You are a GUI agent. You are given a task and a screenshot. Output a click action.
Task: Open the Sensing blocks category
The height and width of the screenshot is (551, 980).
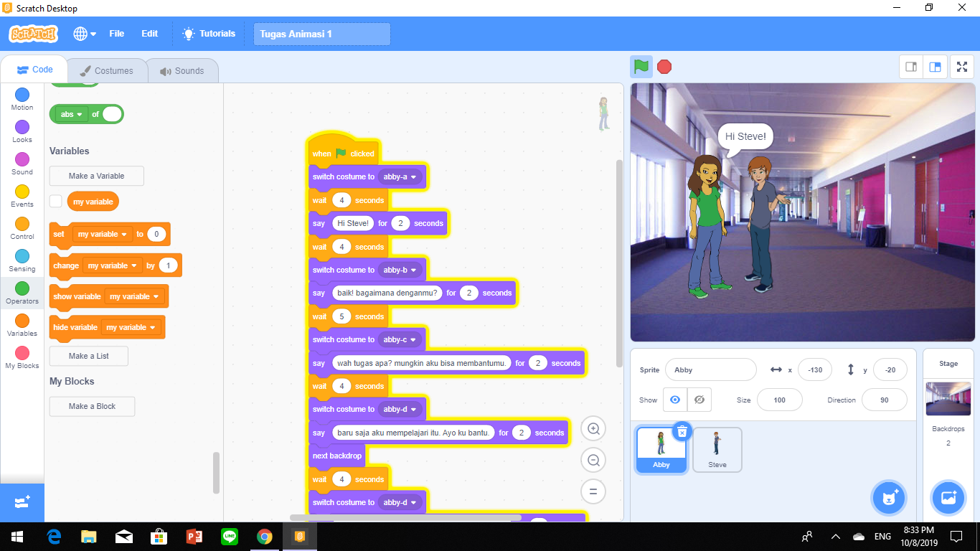click(22, 260)
